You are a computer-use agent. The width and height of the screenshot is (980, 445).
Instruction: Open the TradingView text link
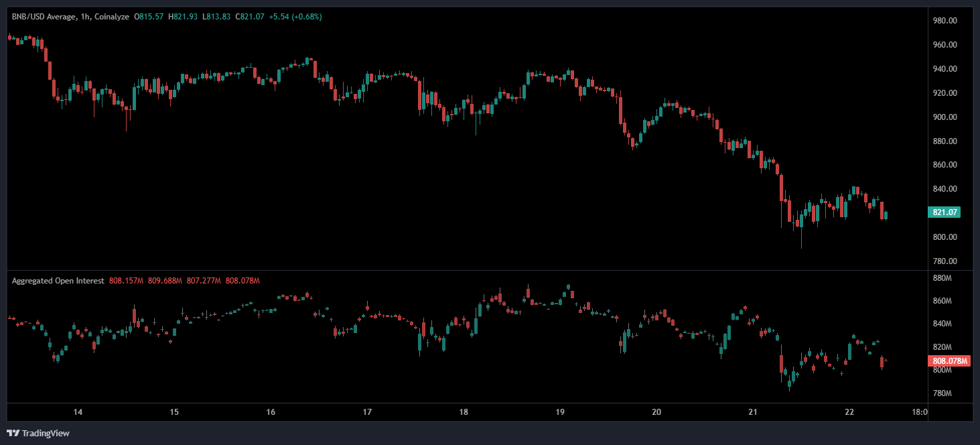tap(46, 433)
